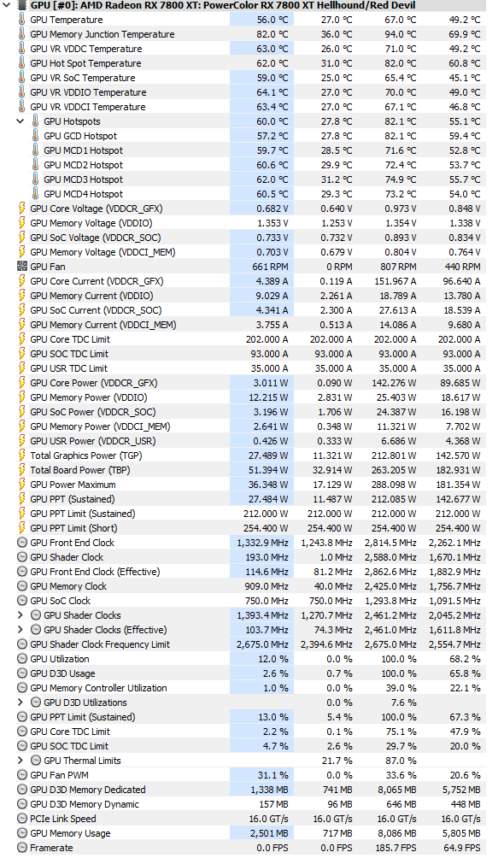Click the thermometer icon for GPU Memory Junction Temperature
Screen dimensions: 504x864
click(x=22, y=34)
